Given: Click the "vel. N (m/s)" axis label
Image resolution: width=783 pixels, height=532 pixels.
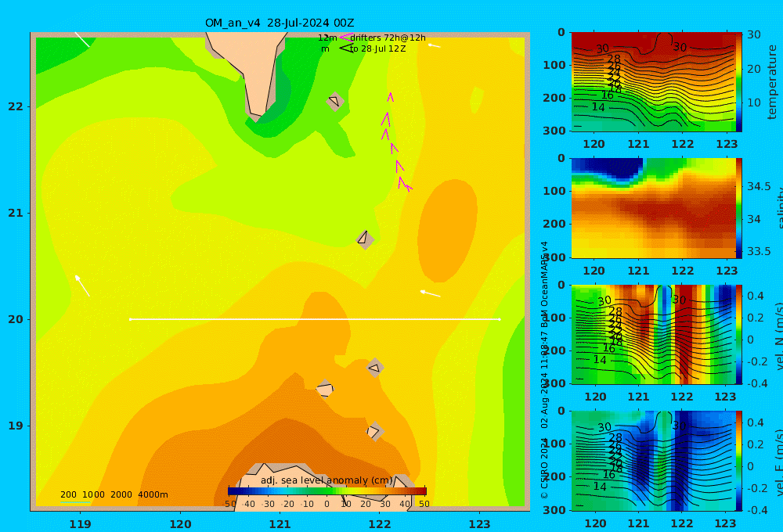Looking at the screenshot, I should click(778, 336).
